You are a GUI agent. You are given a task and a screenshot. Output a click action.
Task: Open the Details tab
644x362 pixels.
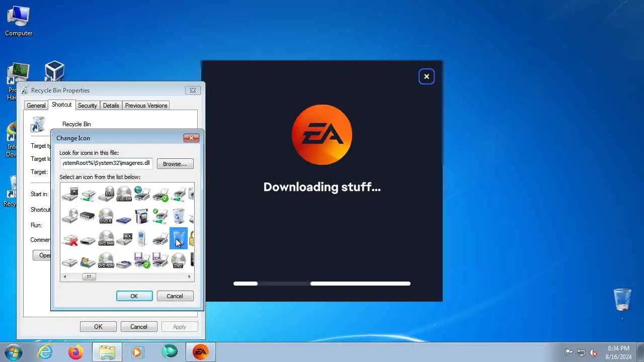(111, 106)
